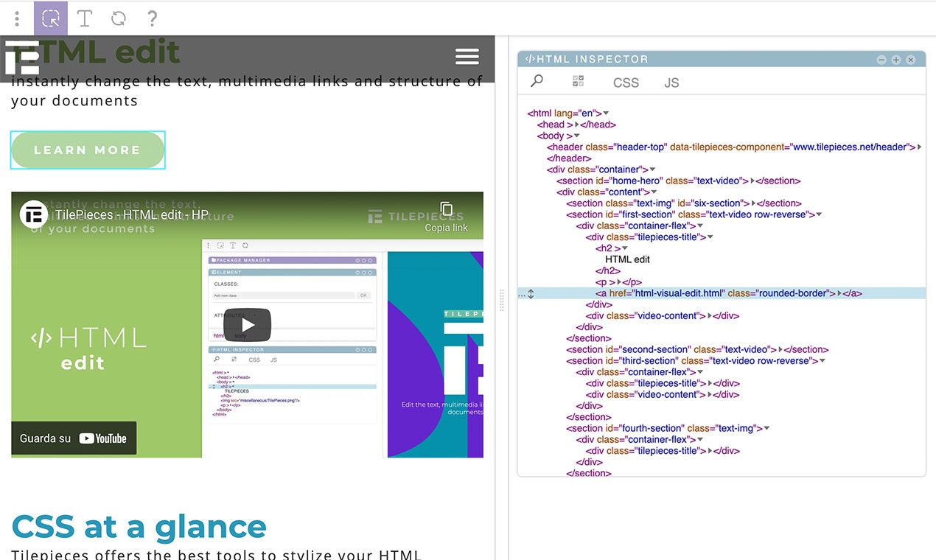Screen dimensions: 936x560
Task: Expand the p node arrow
Action: [x=619, y=282]
